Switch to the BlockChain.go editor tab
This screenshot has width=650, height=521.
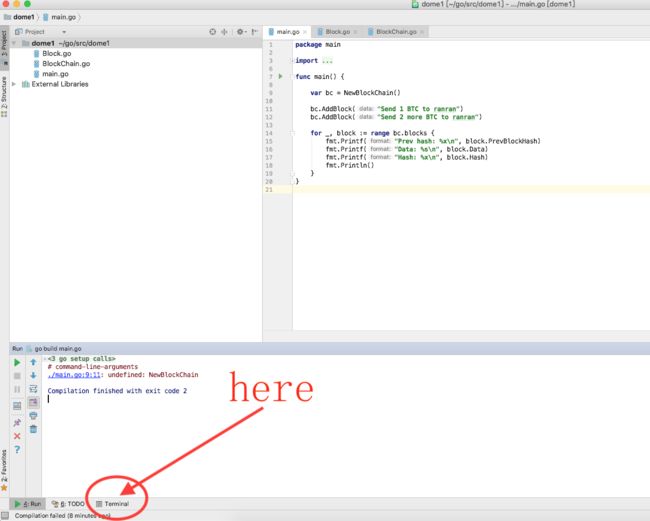click(393, 32)
